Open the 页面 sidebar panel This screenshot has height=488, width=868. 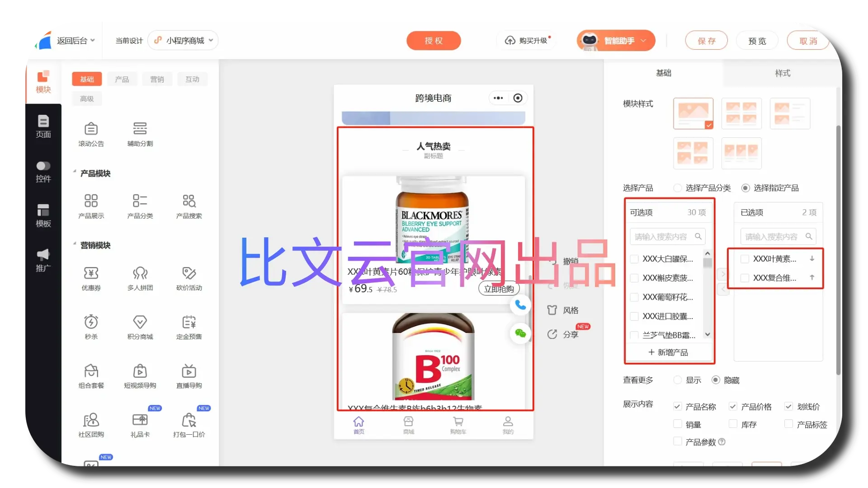[43, 127]
